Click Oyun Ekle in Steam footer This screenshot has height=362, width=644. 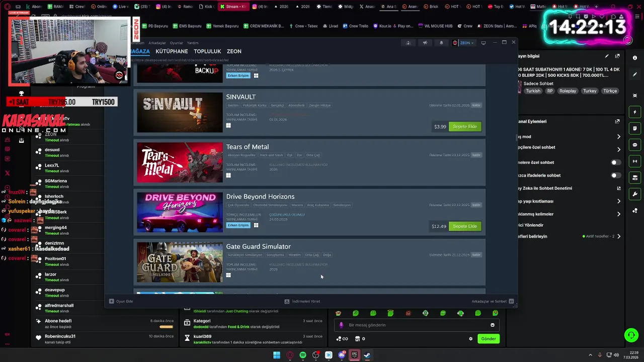pyautogui.click(x=121, y=301)
